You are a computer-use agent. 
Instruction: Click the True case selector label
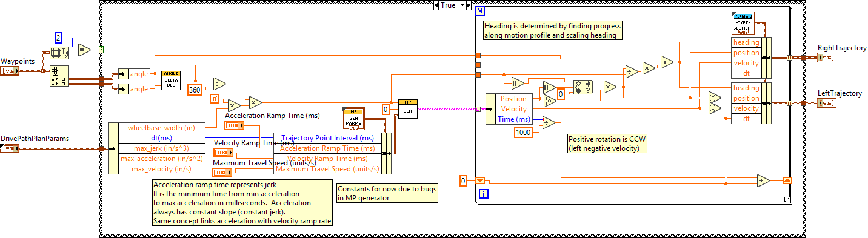[x=449, y=5]
